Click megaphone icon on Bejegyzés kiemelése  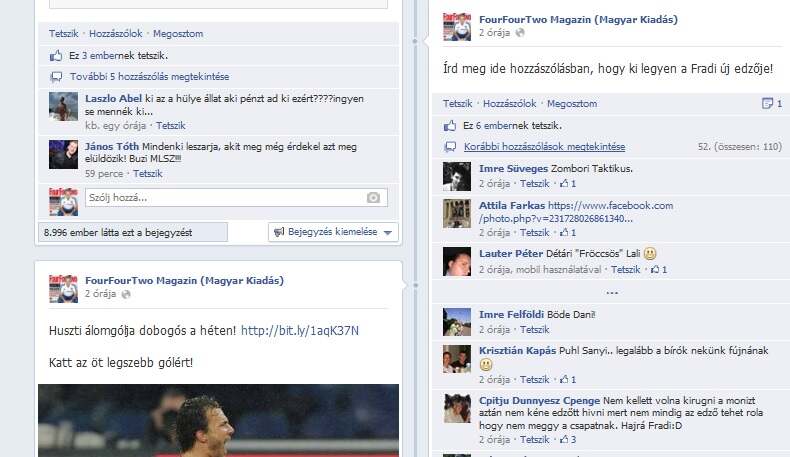(279, 232)
